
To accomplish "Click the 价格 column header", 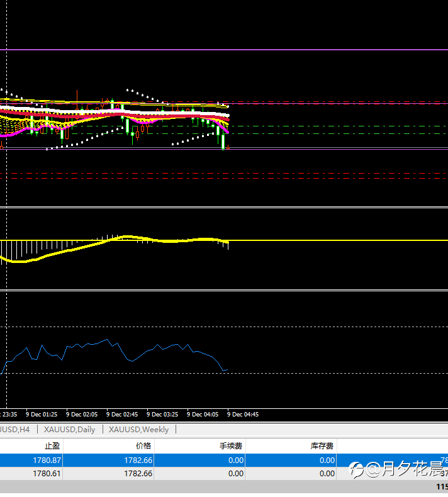I will 143,445.
